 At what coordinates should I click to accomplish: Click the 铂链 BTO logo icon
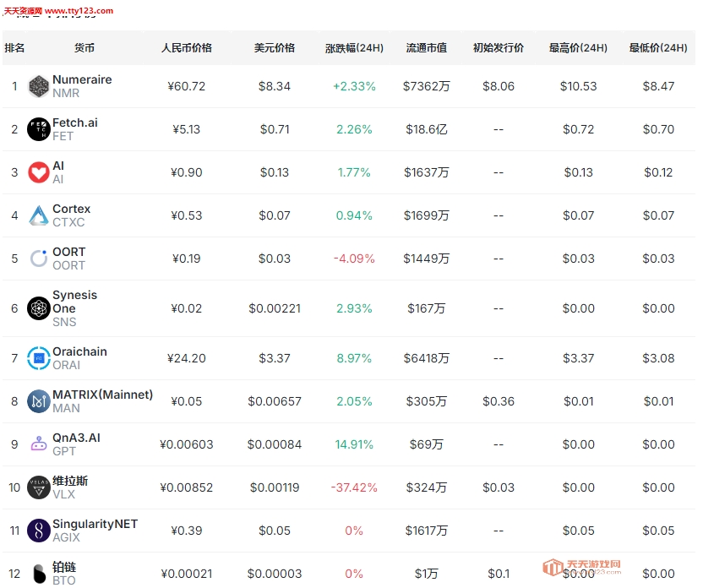[x=40, y=574]
